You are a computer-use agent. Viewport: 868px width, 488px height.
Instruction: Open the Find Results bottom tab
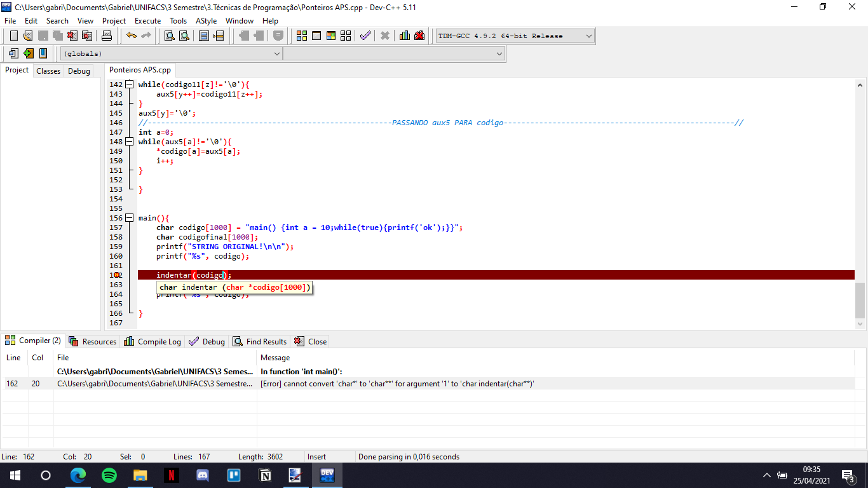[260, 341]
